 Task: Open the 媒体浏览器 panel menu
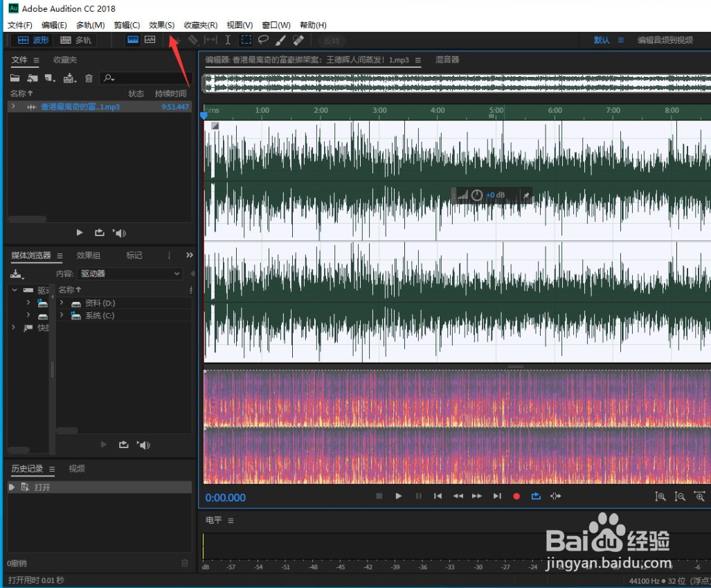click(x=60, y=256)
